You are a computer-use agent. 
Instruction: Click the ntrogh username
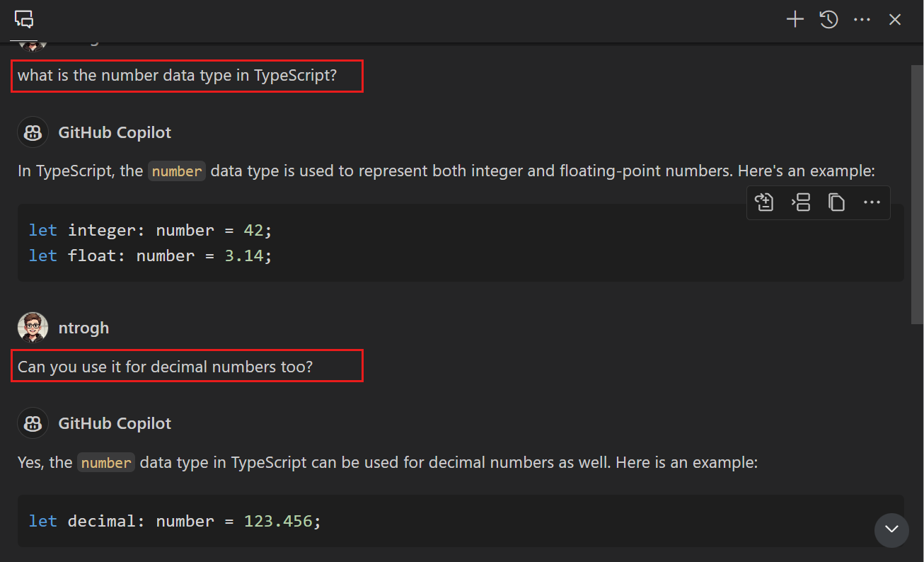[83, 328]
